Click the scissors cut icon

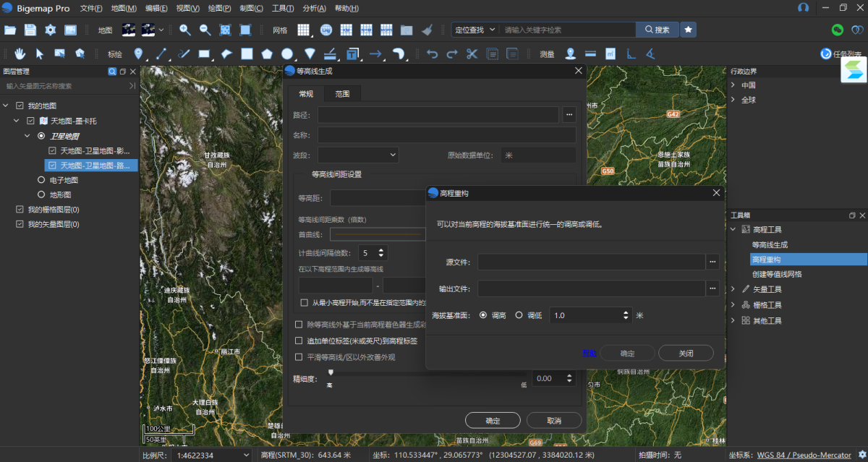click(x=472, y=54)
